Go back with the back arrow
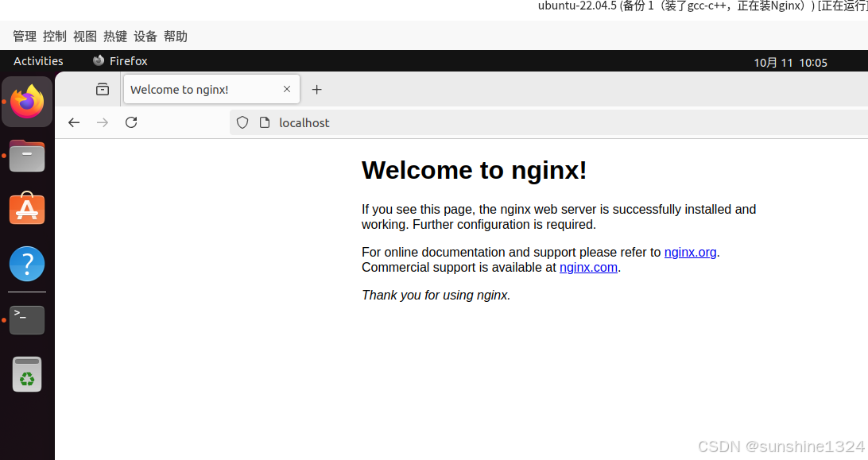This screenshot has height=460, width=868. (x=74, y=122)
